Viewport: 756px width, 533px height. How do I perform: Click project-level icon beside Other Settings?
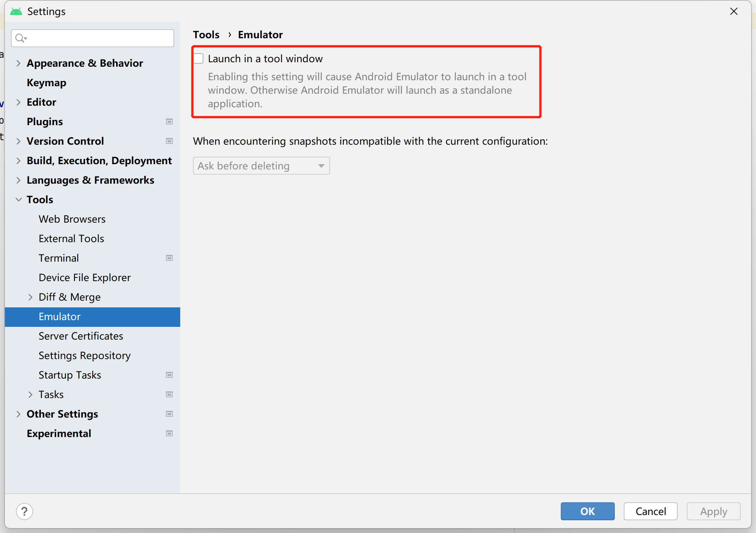[169, 414]
